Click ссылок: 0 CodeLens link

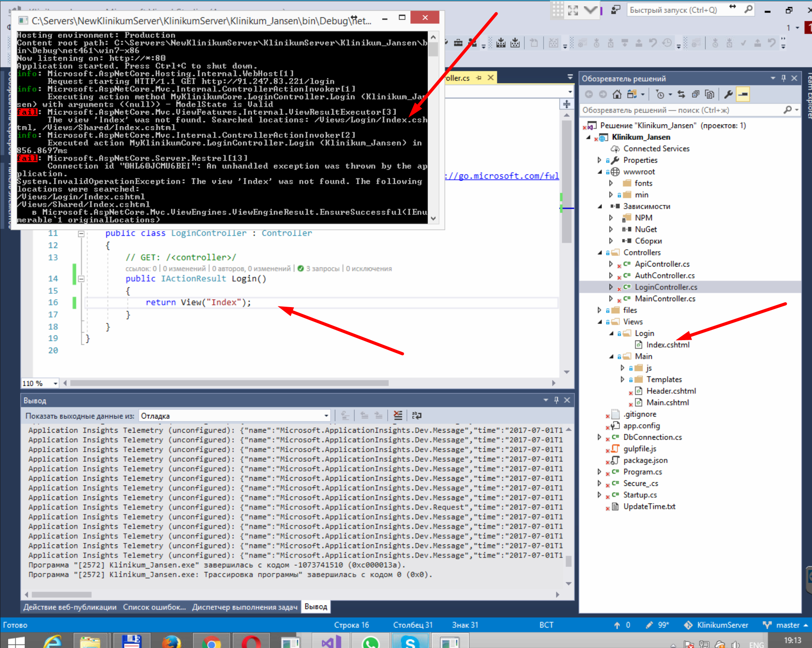click(141, 268)
